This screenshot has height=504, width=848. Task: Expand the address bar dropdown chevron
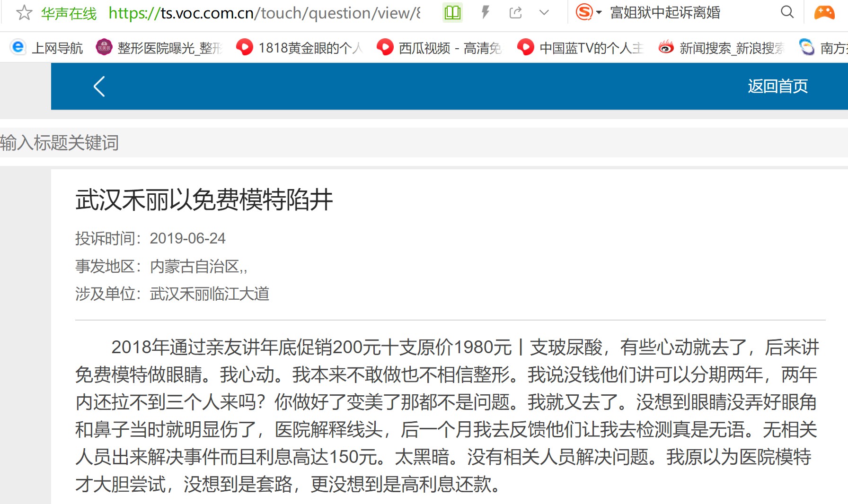544,13
